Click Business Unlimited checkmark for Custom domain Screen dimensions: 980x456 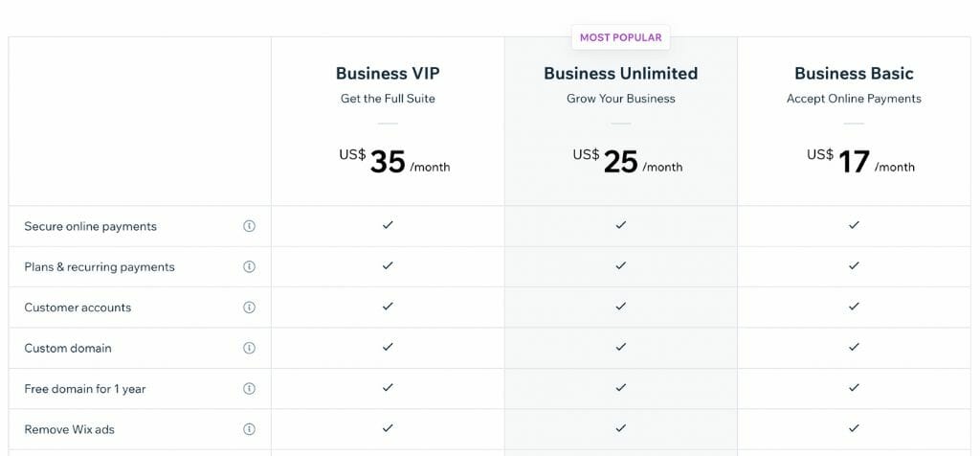(621, 347)
